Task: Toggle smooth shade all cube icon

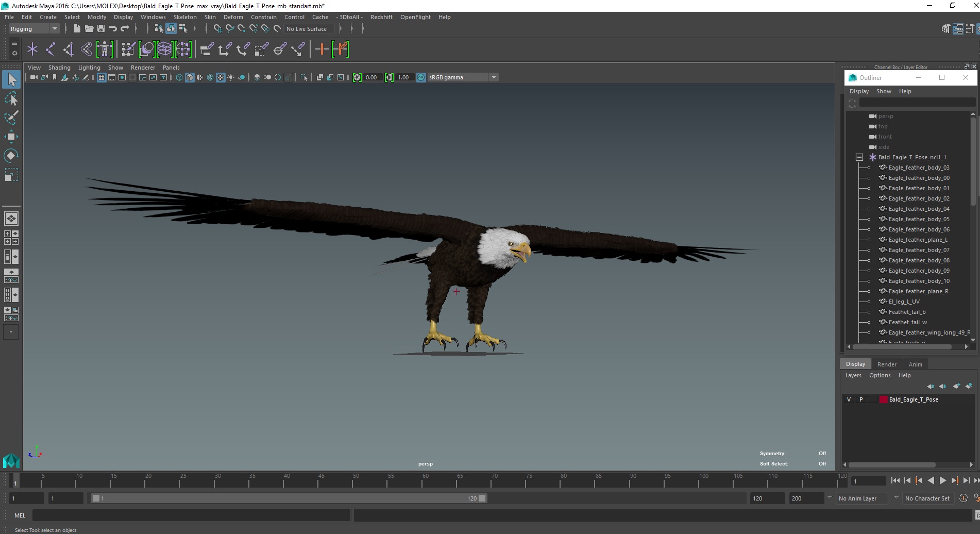Action: point(190,77)
